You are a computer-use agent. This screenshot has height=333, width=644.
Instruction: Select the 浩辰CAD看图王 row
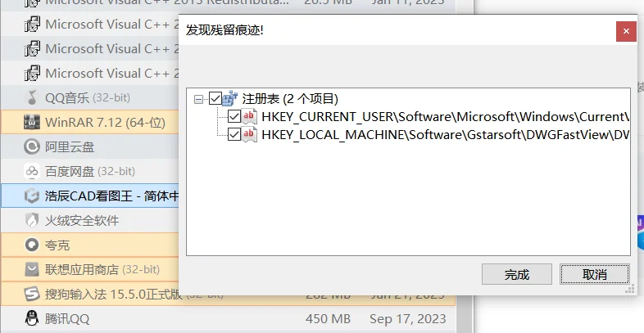(x=90, y=196)
